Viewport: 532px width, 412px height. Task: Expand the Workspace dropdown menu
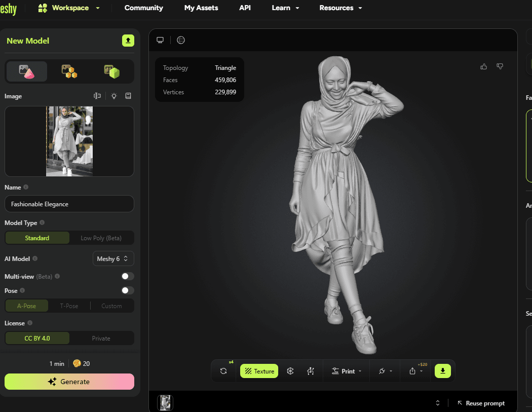pos(98,8)
